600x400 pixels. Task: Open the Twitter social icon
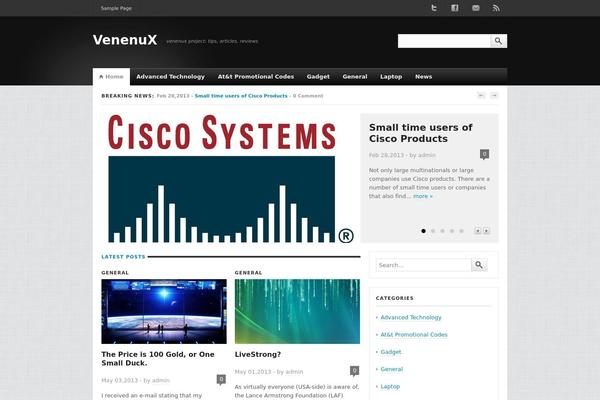point(434,8)
